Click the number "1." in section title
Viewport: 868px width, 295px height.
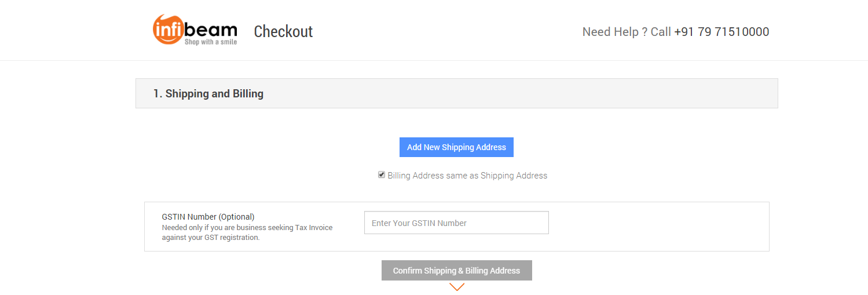[158, 93]
